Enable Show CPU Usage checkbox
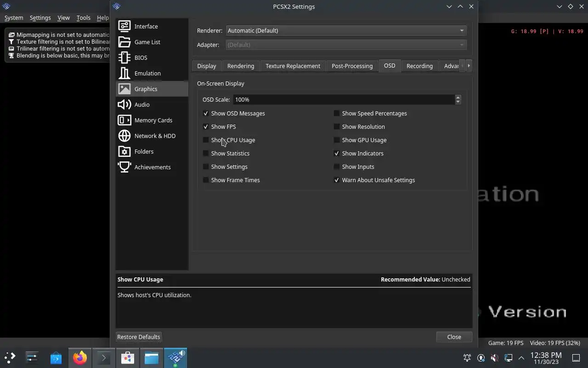588x368 pixels. [206, 140]
